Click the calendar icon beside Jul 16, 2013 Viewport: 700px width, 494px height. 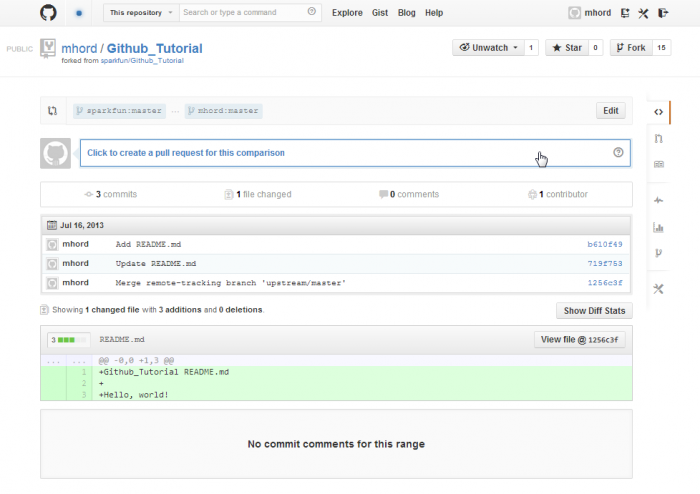click(x=52, y=225)
